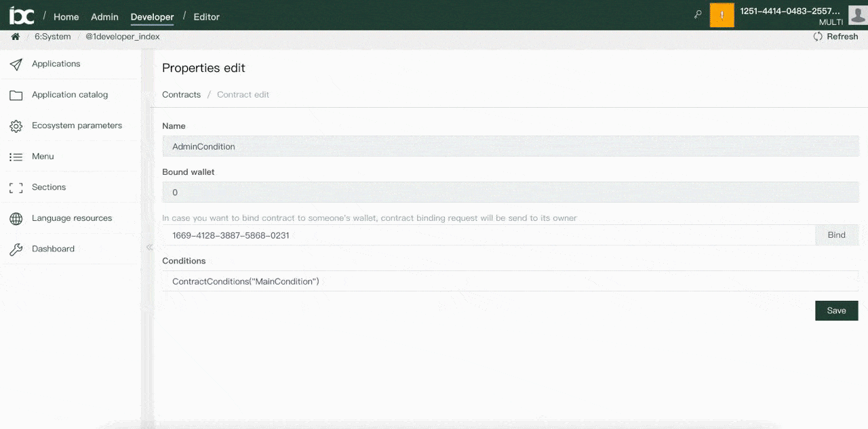This screenshot has width=868, height=429.
Task: Click the IBC logo icon
Action: [22, 15]
